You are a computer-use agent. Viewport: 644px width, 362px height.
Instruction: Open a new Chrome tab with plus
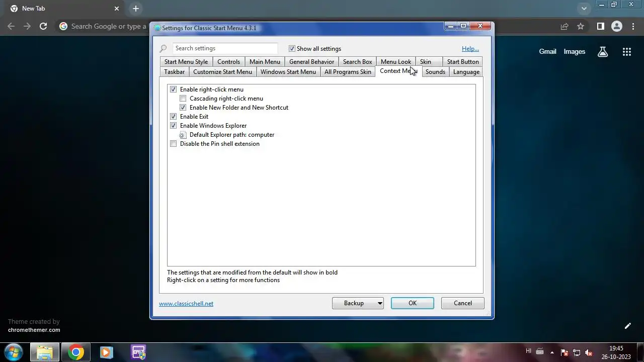pyautogui.click(x=135, y=9)
